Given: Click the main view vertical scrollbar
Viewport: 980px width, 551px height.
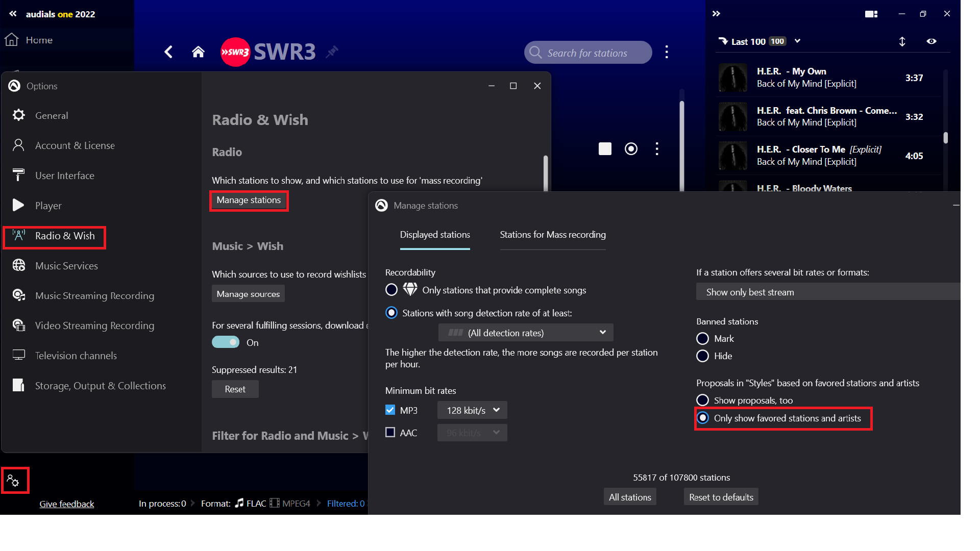Looking at the screenshot, I should coord(682,145).
